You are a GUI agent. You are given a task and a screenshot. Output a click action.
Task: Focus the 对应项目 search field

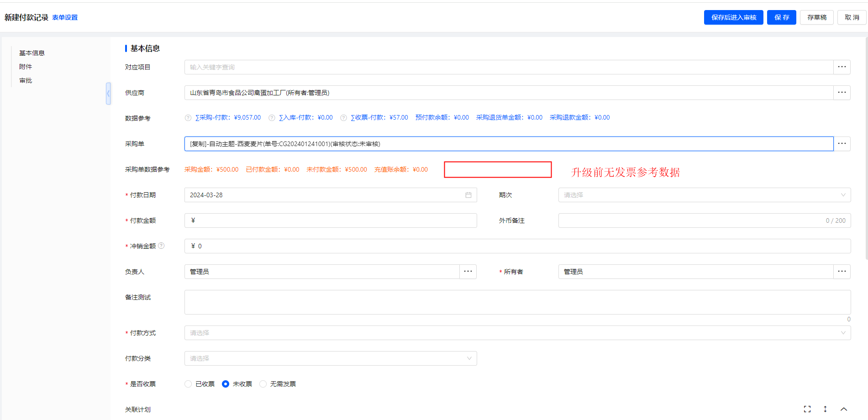[x=509, y=67]
